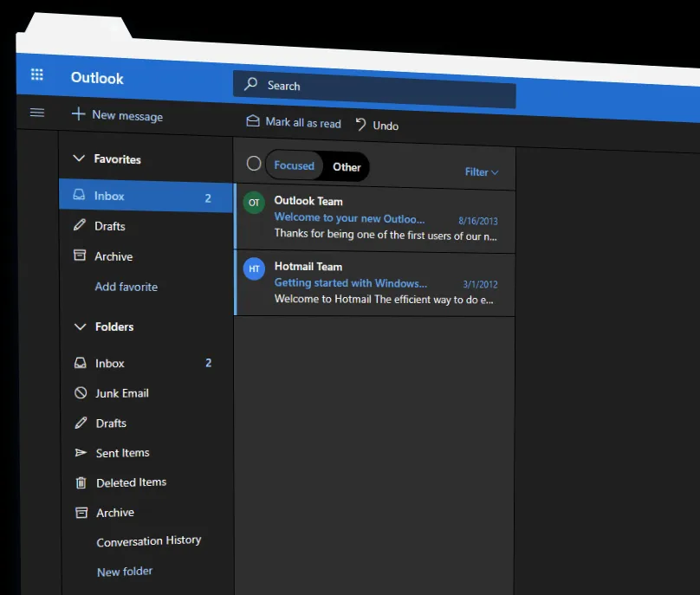700x595 pixels.
Task: Click the Inbox icon under Favorites
Action: [79, 196]
